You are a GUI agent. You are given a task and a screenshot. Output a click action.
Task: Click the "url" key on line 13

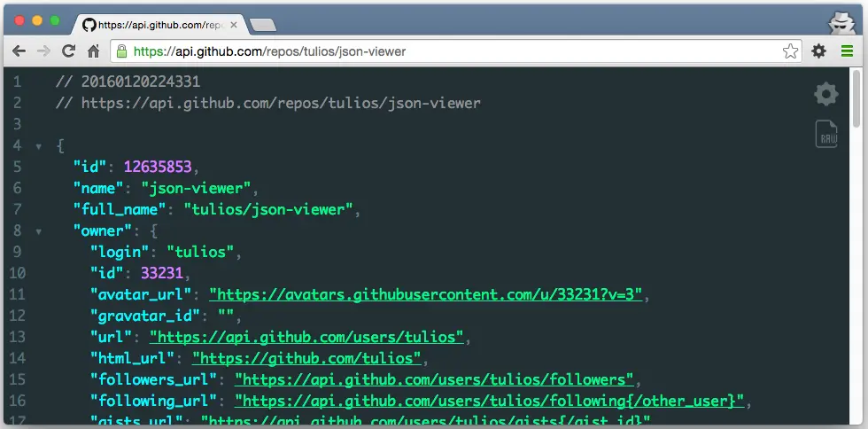112,337
